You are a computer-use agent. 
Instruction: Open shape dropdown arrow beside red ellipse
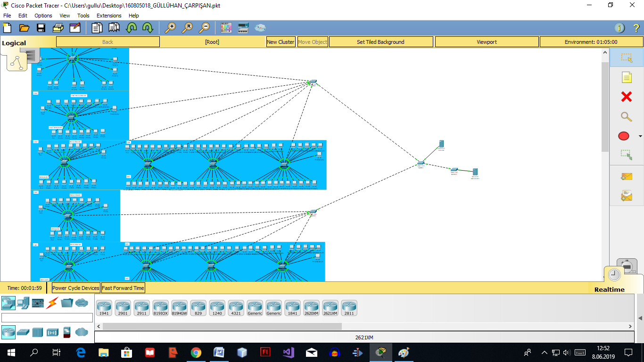point(640,137)
